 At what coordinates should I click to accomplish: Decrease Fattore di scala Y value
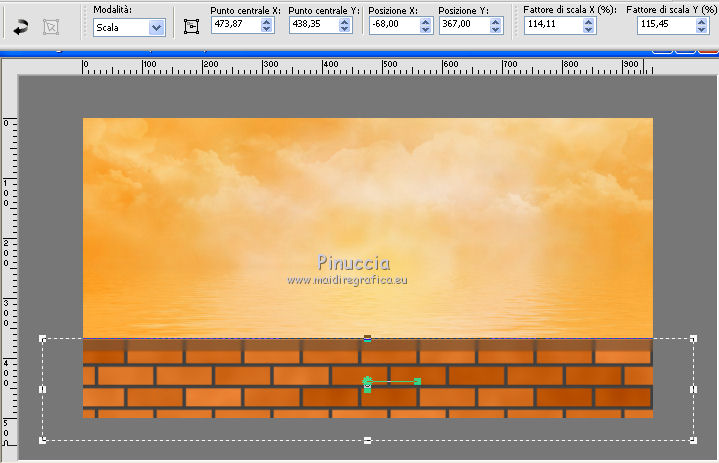point(701,29)
